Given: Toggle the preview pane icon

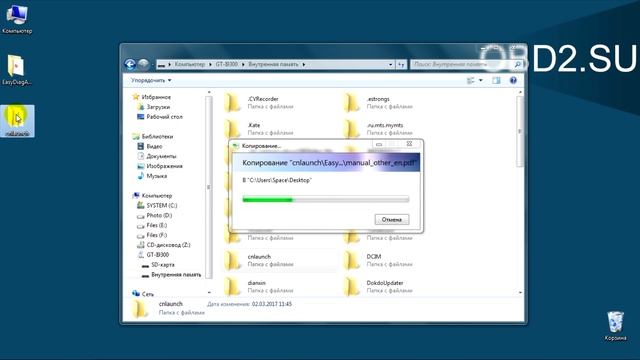Looking at the screenshot, I should pyautogui.click(x=496, y=80).
